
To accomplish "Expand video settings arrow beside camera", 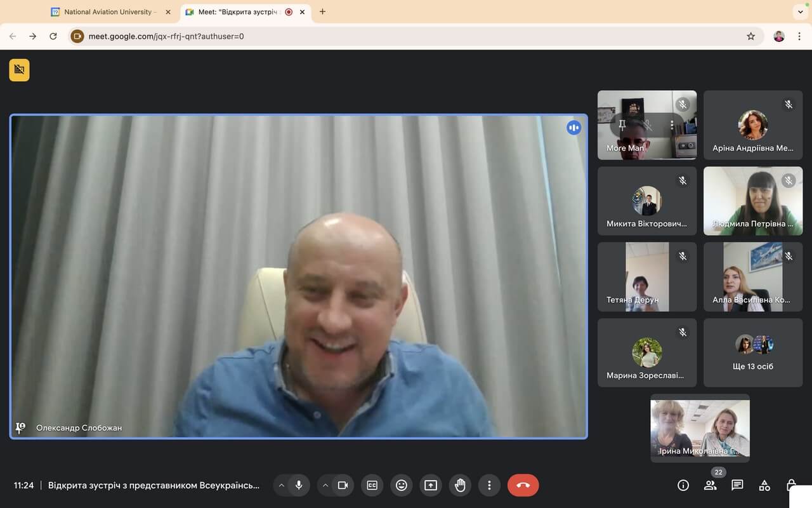I will pyautogui.click(x=325, y=485).
